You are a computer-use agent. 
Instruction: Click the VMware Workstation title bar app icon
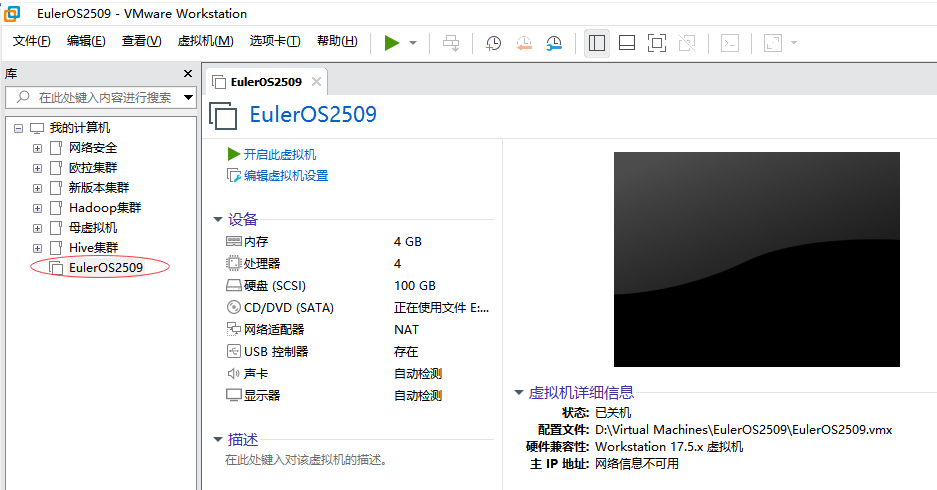12,13
